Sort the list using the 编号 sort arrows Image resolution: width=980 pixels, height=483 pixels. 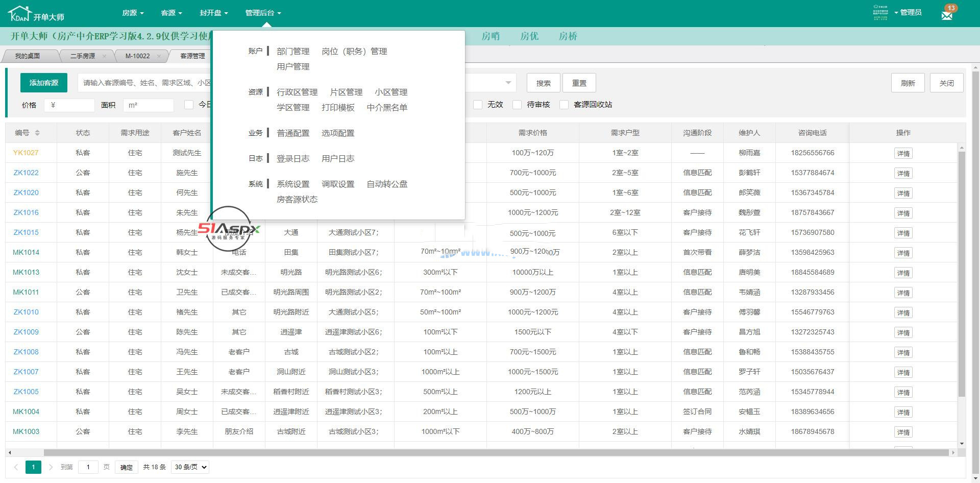tap(38, 132)
